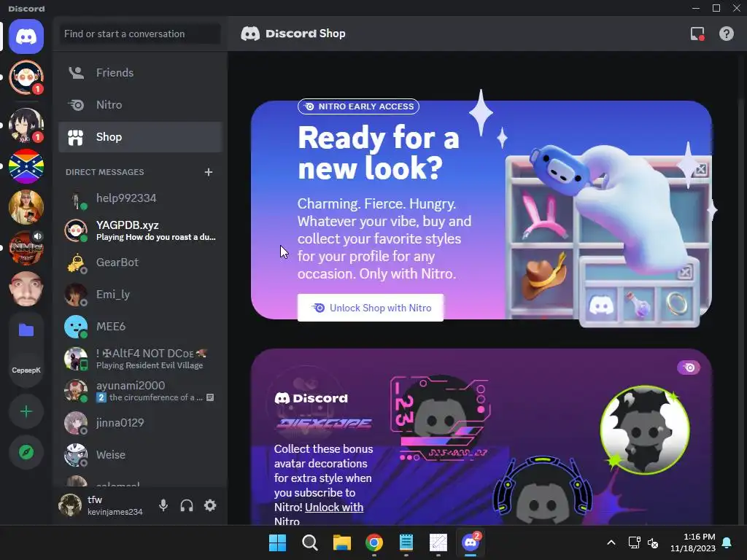This screenshot has width=747, height=560.
Task: Click Unlock Shop with Nitro button
Action: [370, 308]
